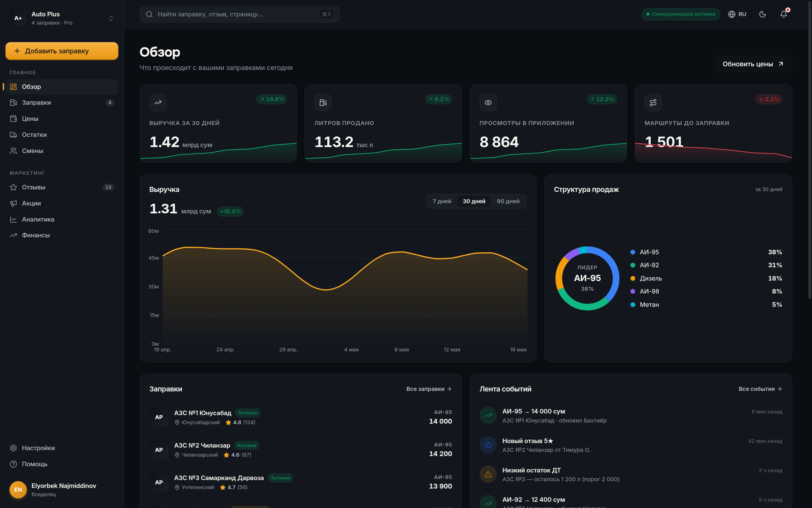Click the AP thumbnail for АЗС №1
This screenshot has width=812, height=508.
coord(159,417)
